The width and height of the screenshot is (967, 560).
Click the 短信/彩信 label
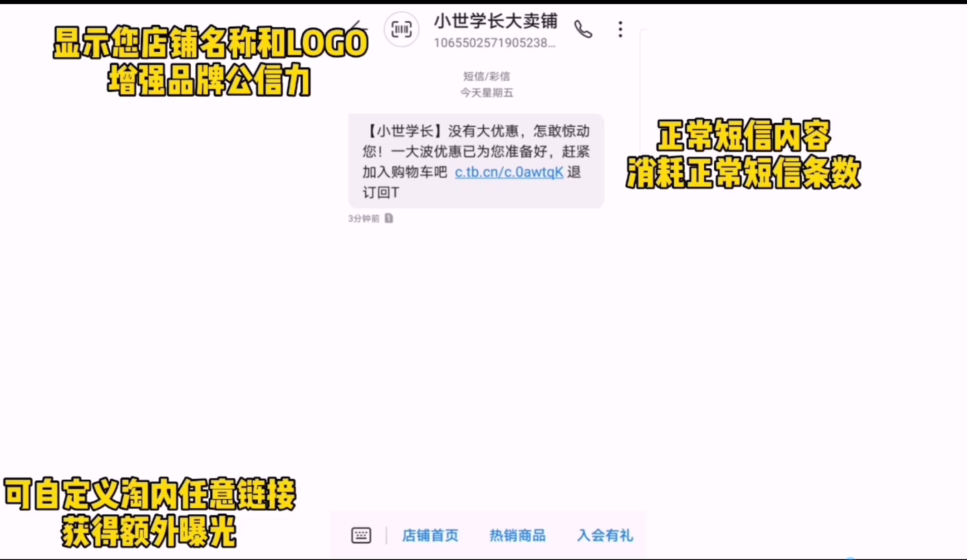point(486,76)
